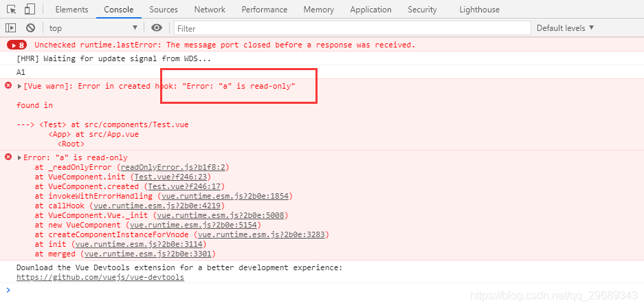The width and height of the screenshot is (644, 308).
Task: Show the console sidebar panel icon
Action: [10, 28]
